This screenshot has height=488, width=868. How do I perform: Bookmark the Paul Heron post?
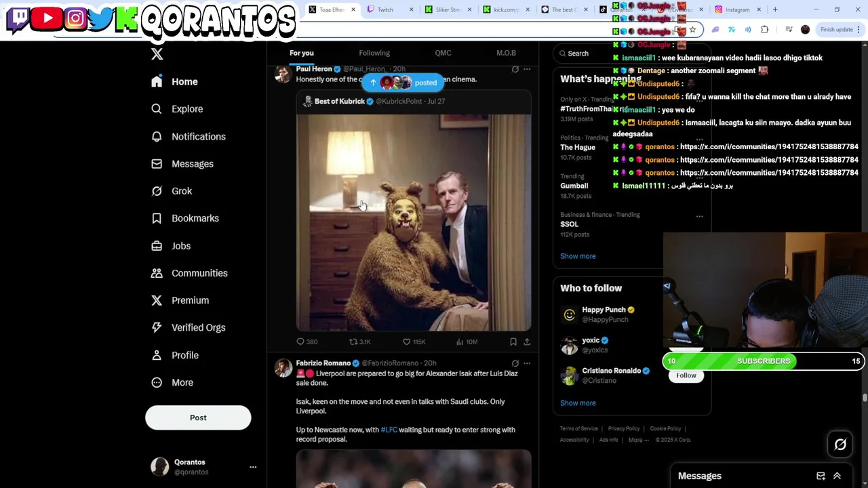click(513, 342)
